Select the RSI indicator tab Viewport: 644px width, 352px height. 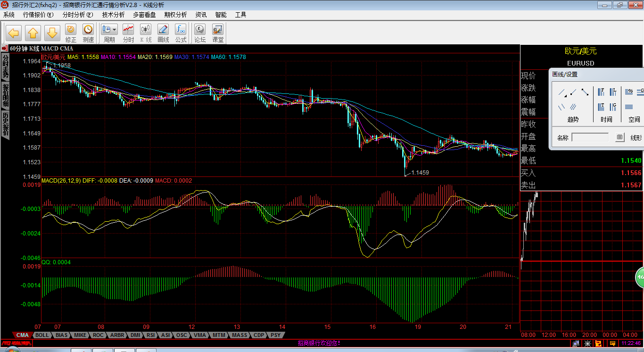[x=150, y=335]
